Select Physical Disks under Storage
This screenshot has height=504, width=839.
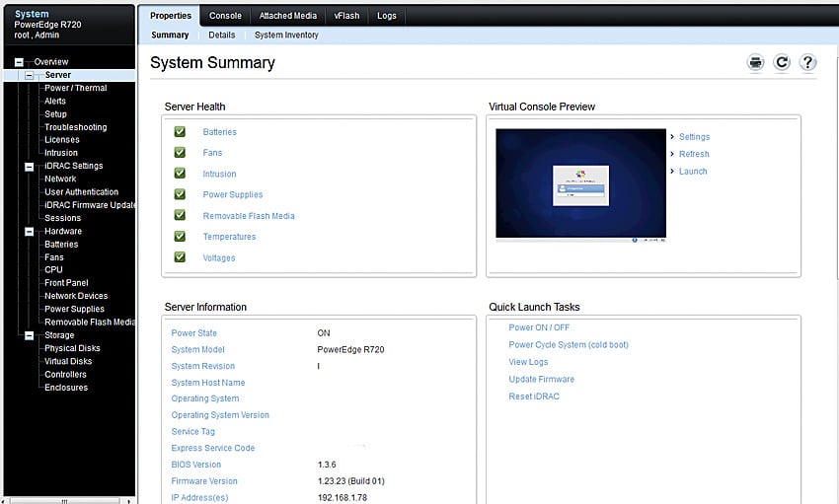[x=72, y=348]
